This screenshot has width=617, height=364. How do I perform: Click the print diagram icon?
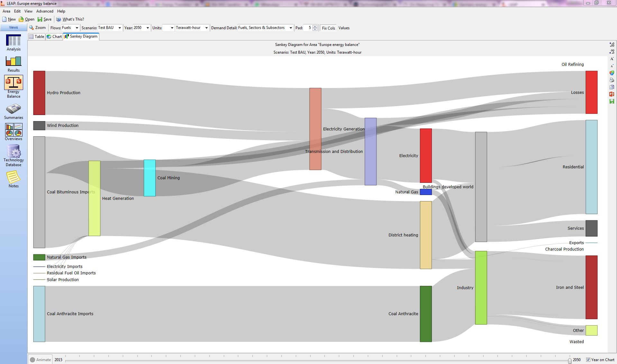(x=612, y=80)
